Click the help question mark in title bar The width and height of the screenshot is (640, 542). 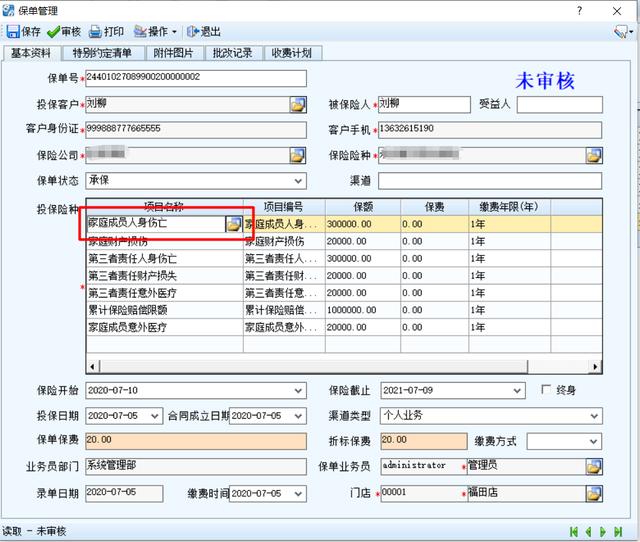pos(580,11)
